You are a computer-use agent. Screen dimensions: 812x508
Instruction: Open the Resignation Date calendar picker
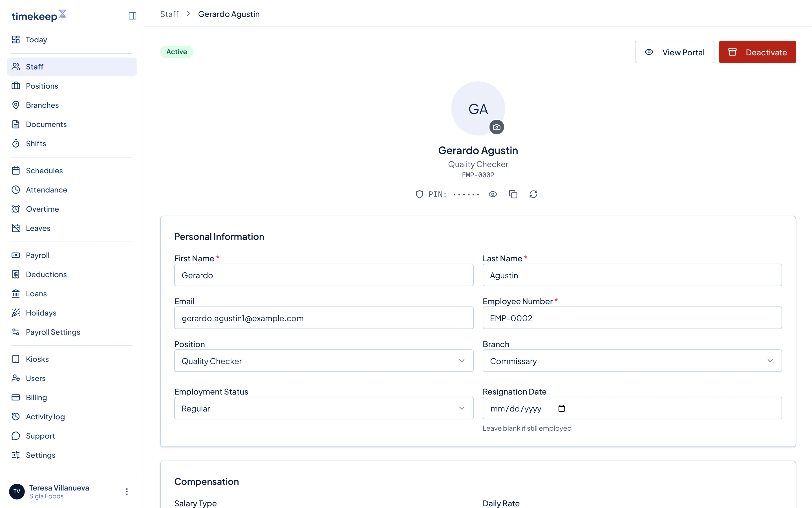(561, 409)
